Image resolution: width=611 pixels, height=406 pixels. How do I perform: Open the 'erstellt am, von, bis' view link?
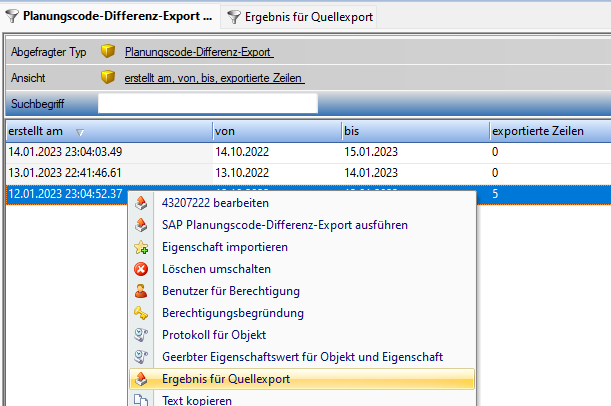click(214, 78)
